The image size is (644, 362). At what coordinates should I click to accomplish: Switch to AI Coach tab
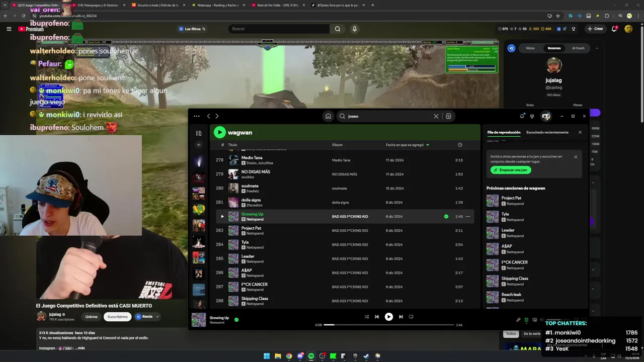pos(578,48)
